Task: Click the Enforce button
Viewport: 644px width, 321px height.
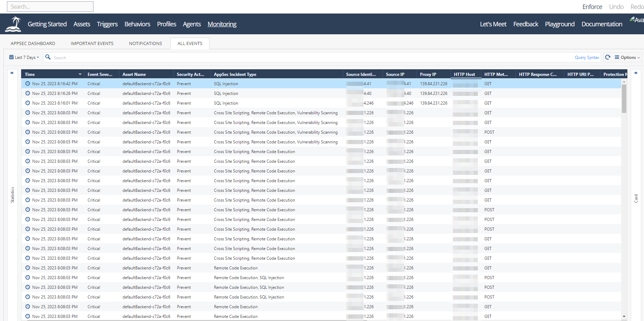Action: [x=592, y=6]
